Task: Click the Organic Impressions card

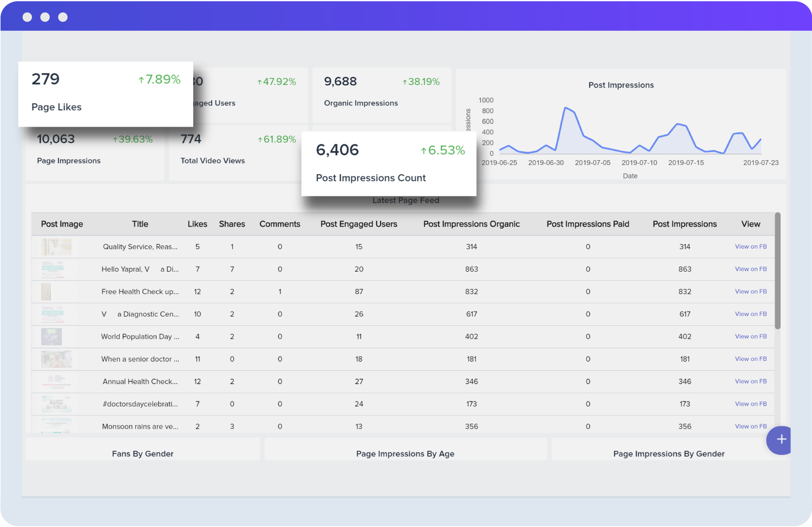Action: coord(382,95)
